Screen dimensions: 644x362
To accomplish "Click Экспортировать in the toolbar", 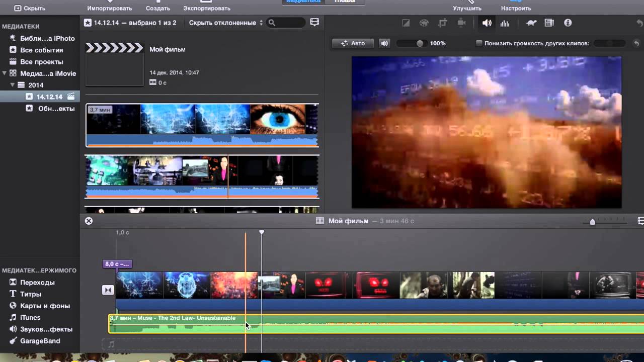I will click(x=207, y=8).
